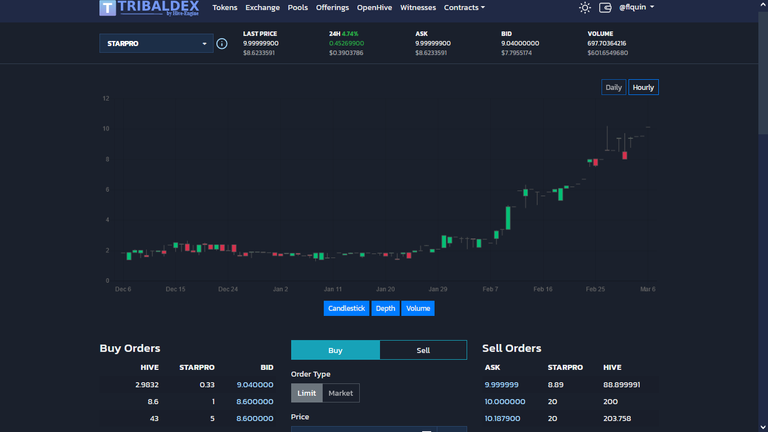Expand the Contracts menu
Screen dimensions: 768x432
coord(464,7)
